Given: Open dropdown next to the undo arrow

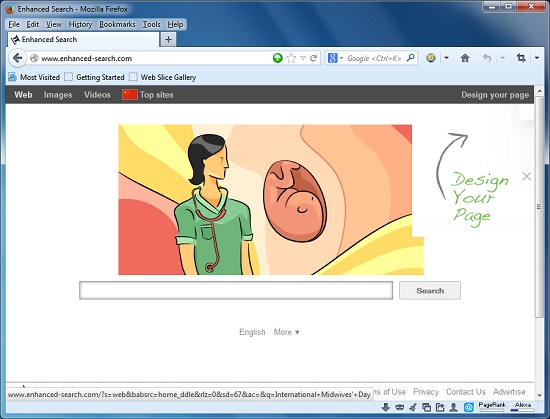Looking at the screenshot, I should pos(502,58).
